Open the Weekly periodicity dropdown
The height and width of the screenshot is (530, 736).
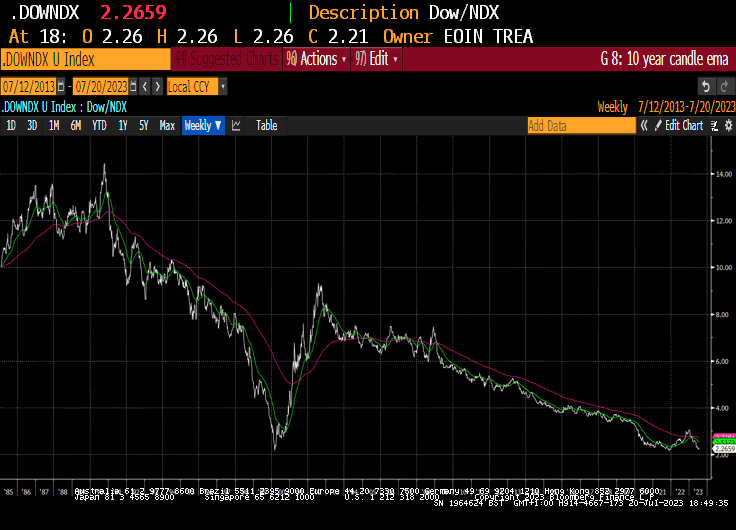203,125
